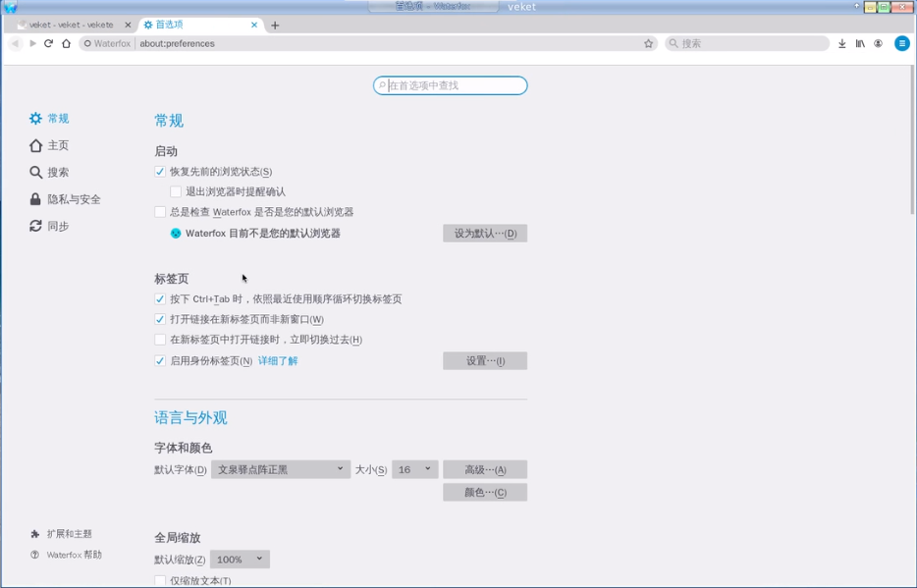Open the home page via house icon

(x=66, y=43)
